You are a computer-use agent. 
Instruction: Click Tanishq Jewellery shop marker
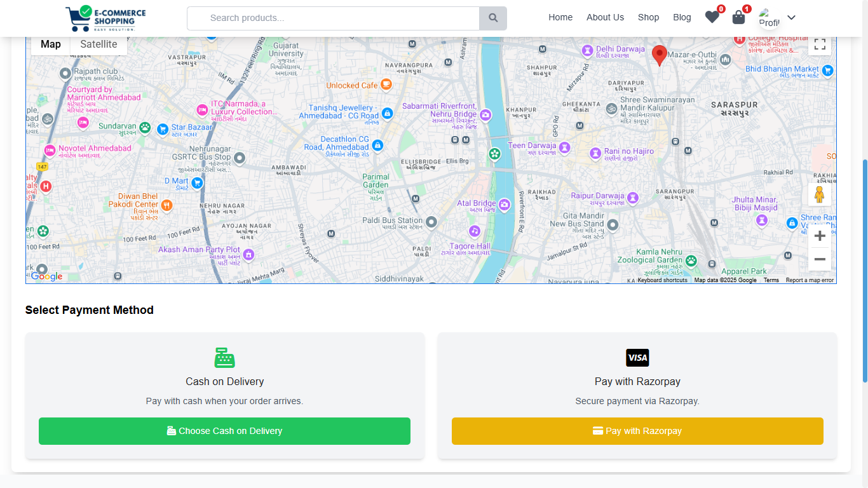click(x=388, y=114)
